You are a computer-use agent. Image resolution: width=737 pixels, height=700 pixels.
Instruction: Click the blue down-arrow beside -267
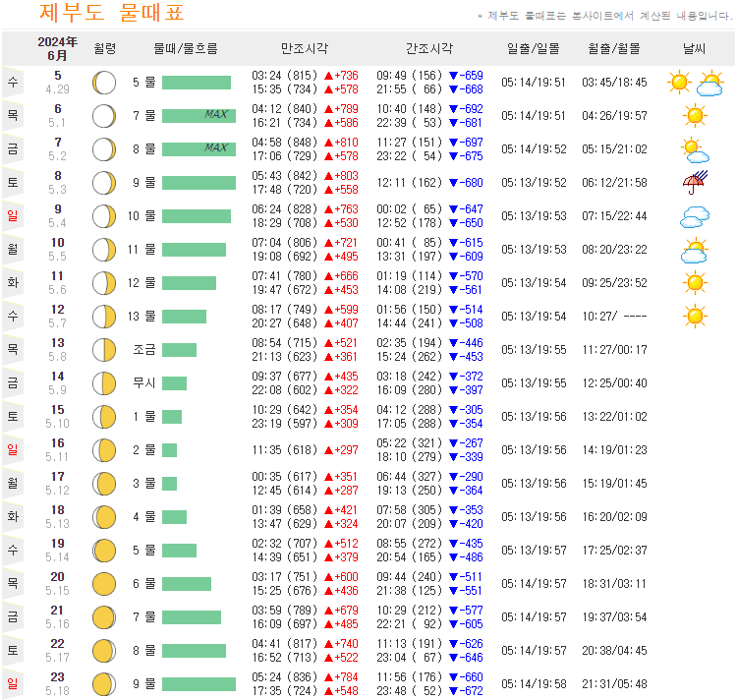click(453, 443)
